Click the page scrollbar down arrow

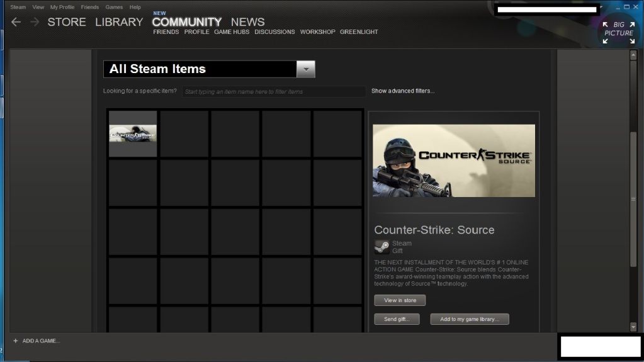coord(633,327)
